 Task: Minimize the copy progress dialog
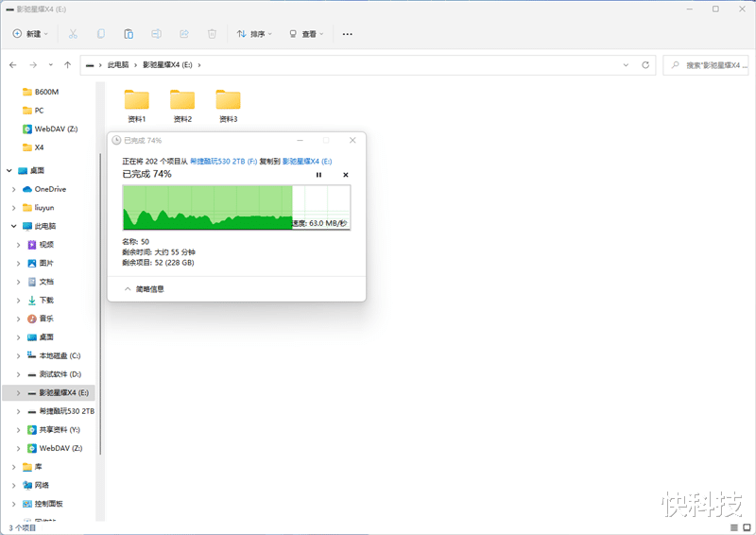click(300, 141)
